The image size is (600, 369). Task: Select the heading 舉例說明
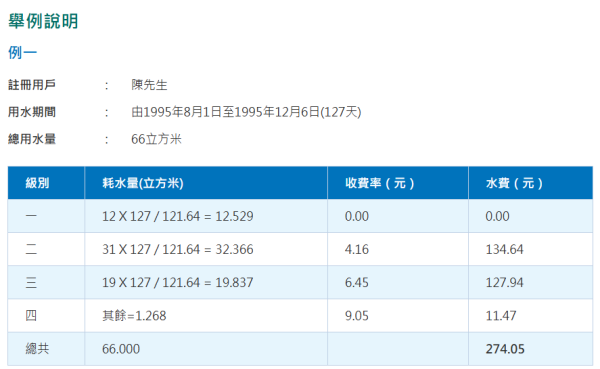[43, 21]
